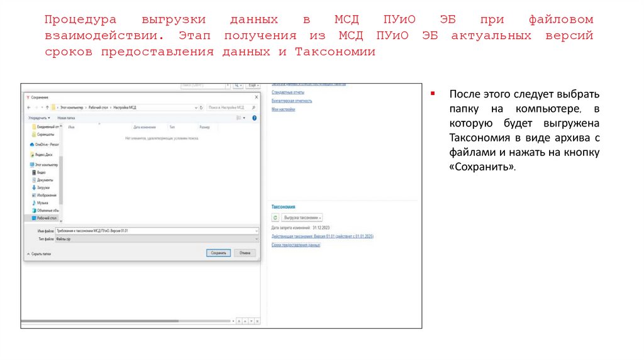Viewport: 644px width, 361px height.
Task: Select Объемные объекты in navigation tree
Action: [x=45, y=211]
